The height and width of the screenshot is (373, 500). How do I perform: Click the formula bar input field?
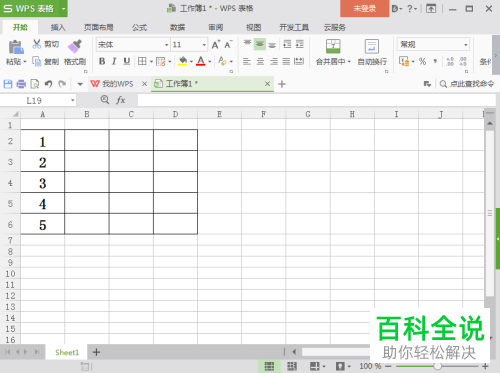point(316,100)
